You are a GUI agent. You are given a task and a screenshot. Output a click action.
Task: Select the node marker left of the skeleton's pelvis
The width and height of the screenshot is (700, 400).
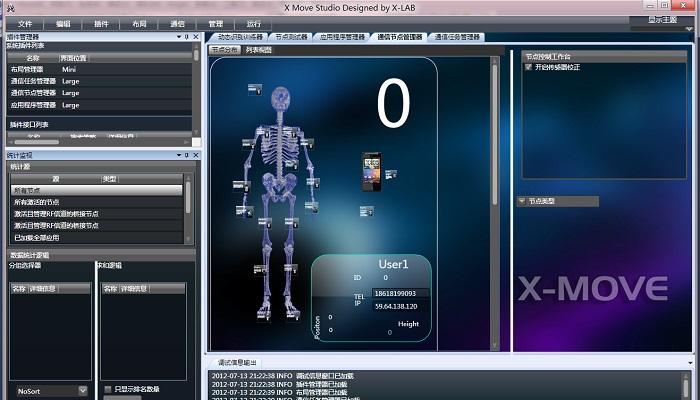point(242,185)
